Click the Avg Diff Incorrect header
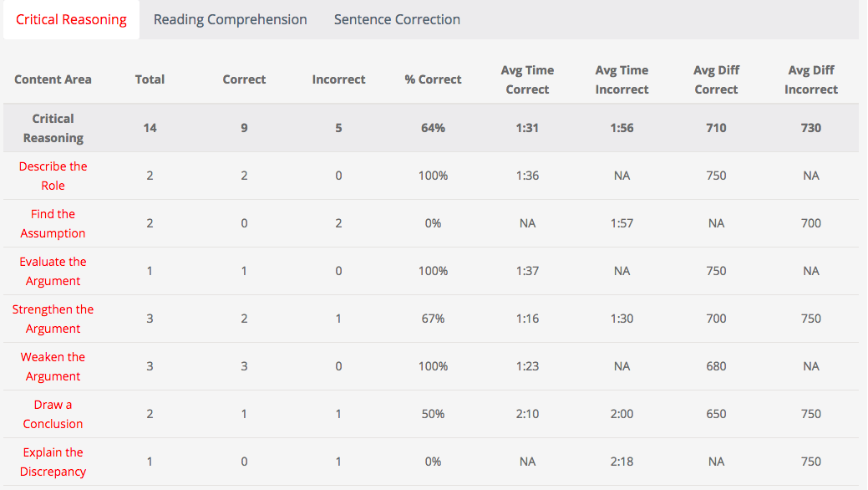Screen dimensions: 868x490 (x=810, y=79)
